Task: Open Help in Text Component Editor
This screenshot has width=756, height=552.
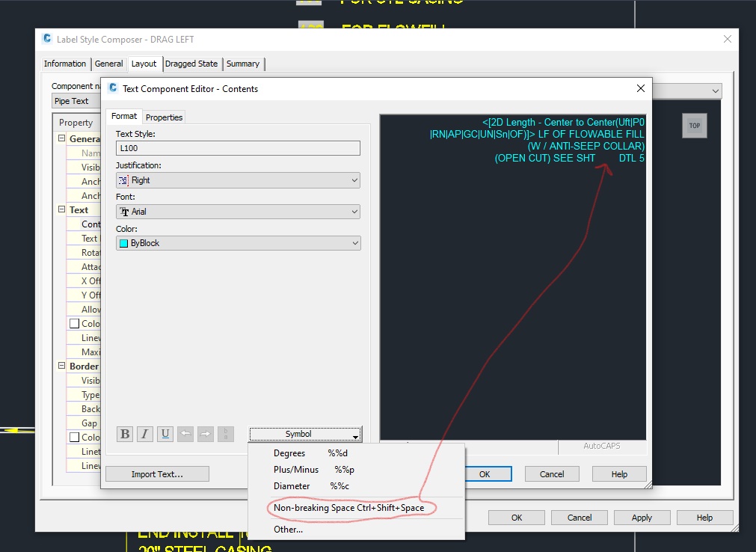Action: coord(619,474)
